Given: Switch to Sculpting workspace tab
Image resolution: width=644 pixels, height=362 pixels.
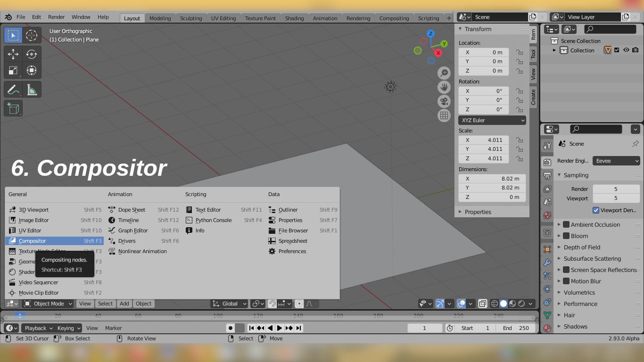Looking at the screenshot, I should [x=191, y=18].
